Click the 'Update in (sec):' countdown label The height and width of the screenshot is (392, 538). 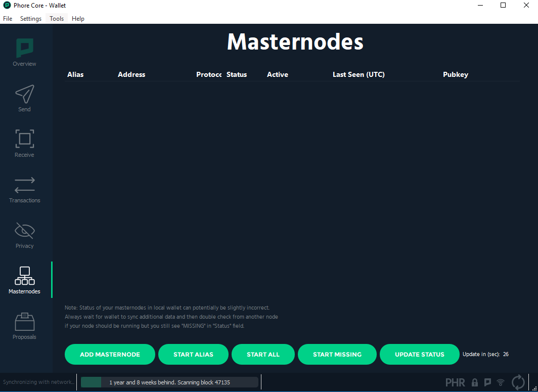pyautogui.click(x=481, y=354)
